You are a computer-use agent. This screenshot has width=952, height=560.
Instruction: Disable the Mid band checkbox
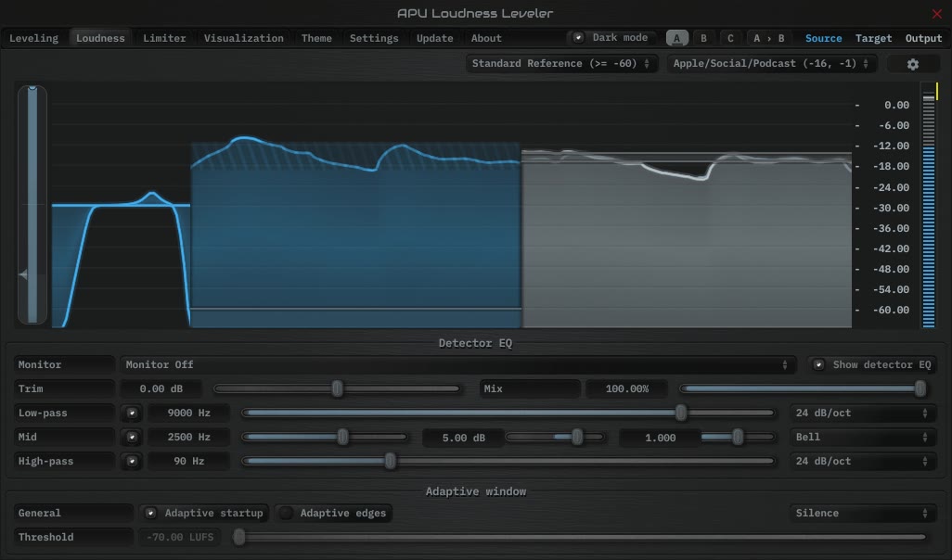pyautogui.click(x=132, y=438)
